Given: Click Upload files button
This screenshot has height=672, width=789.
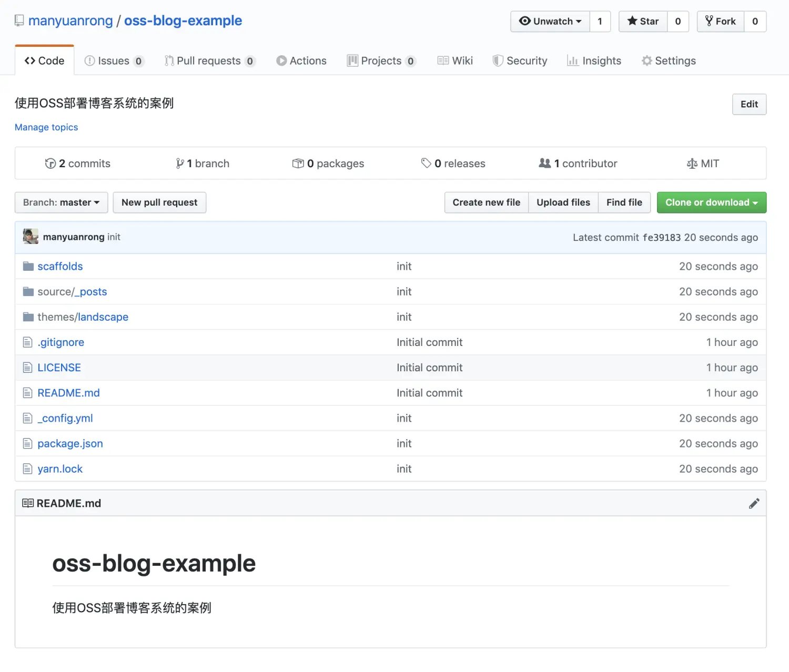Looking at the screenshot, I should (563, 202).
